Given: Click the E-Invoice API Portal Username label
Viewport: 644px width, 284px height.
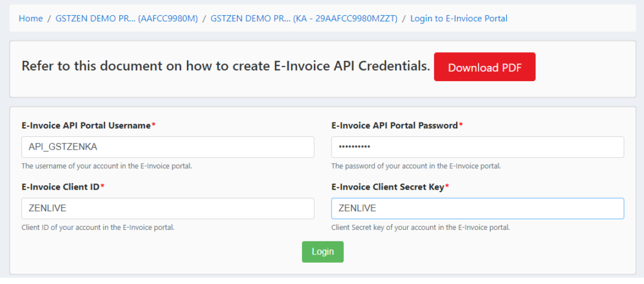Looking at the screenshot, I should coord(86,126).
